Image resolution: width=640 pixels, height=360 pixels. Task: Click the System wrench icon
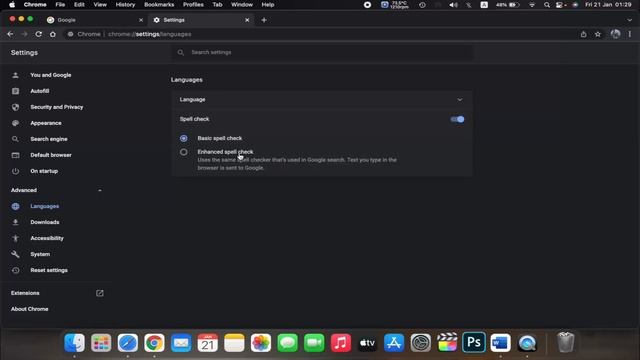pos(16,254)
